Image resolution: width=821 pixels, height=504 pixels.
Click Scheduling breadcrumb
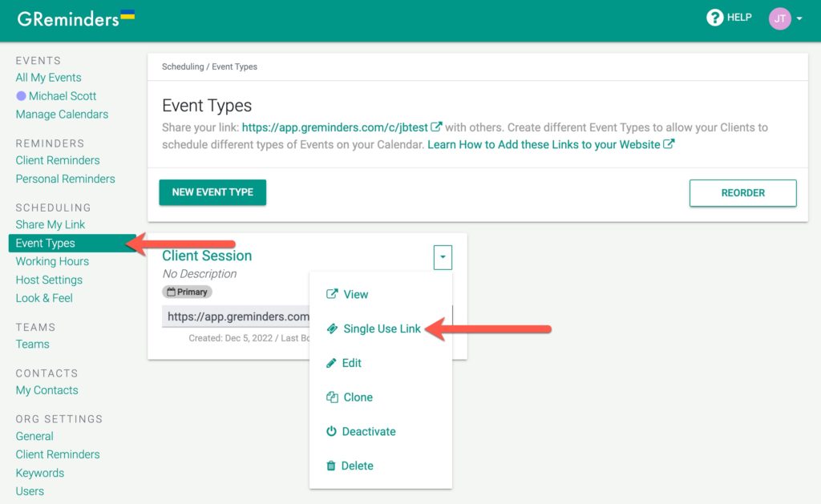(183, 67)
